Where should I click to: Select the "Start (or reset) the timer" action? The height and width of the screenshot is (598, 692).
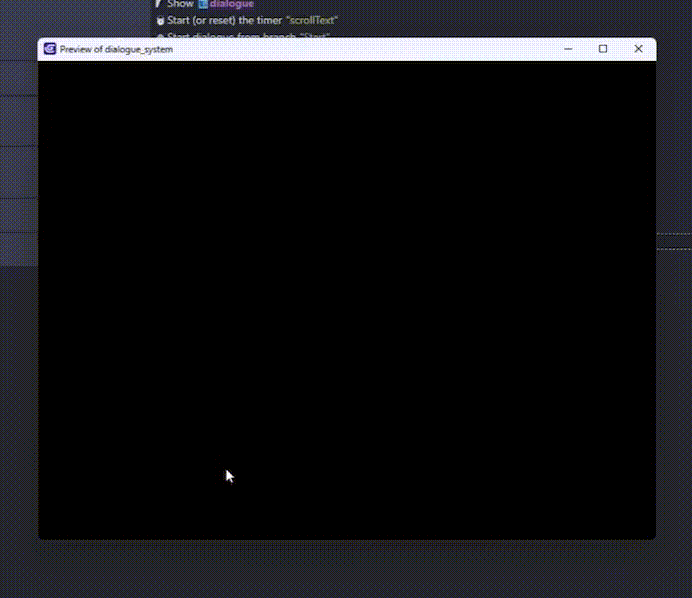point(225,20)
